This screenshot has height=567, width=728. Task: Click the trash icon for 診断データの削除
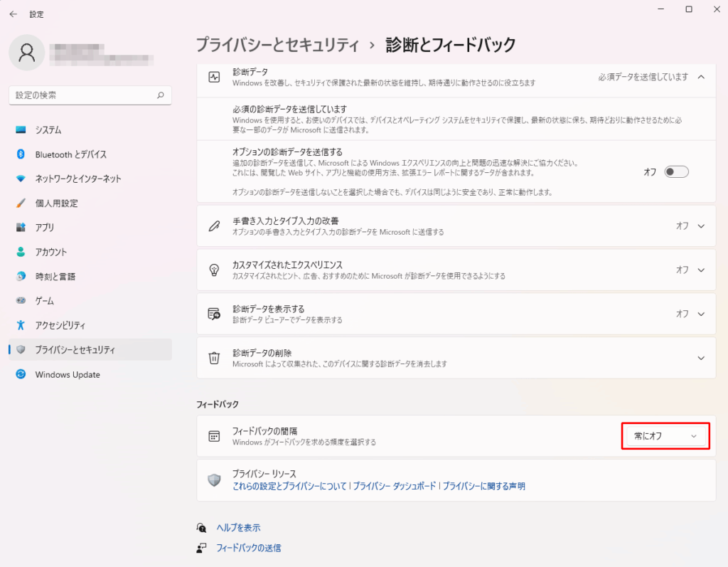pyautogui.click(x=214, y=358)
